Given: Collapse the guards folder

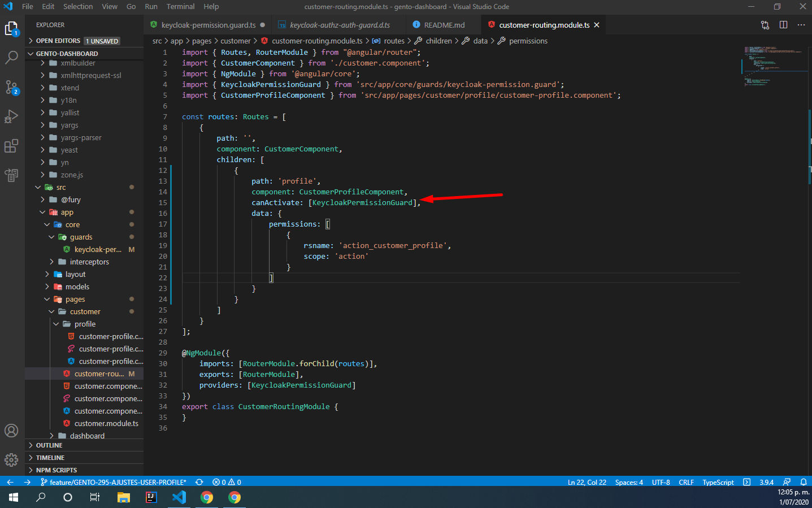Looking at the screenshot, I should tap(84, 237).
